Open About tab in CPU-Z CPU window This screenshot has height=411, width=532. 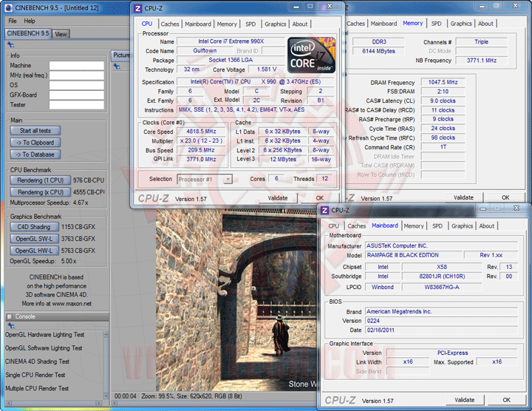300,24
